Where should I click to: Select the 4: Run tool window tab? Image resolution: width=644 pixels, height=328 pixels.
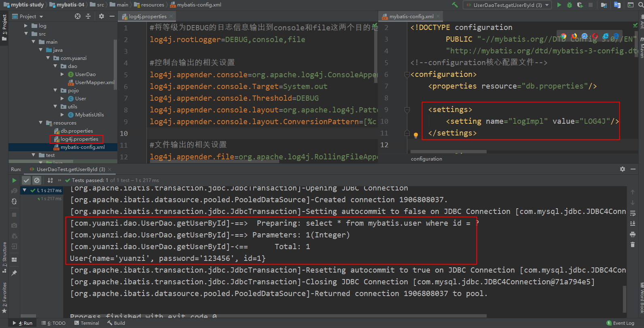(23, 323)
